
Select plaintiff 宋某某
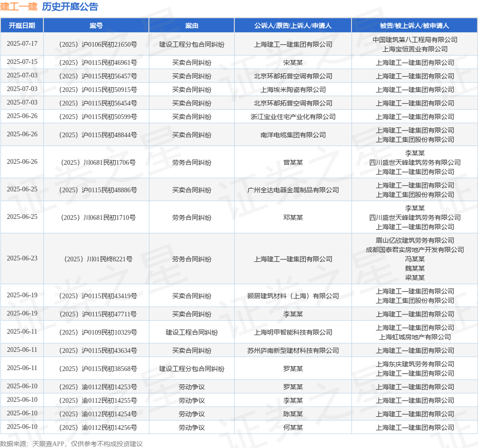click(293, 63)
